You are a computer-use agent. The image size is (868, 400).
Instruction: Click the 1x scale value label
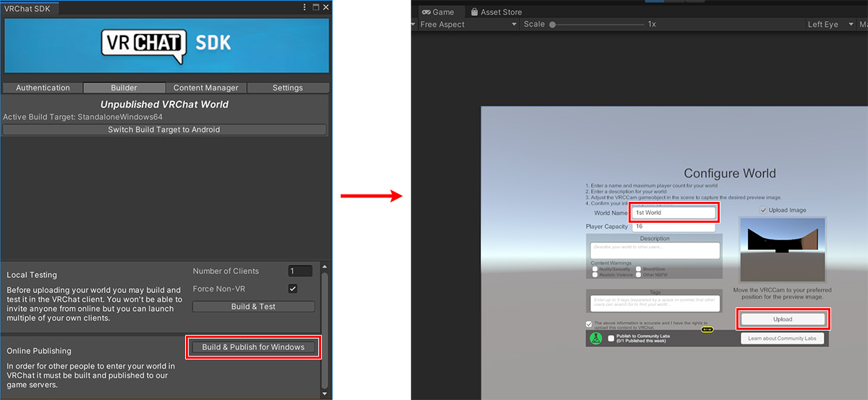pos(652,24)
